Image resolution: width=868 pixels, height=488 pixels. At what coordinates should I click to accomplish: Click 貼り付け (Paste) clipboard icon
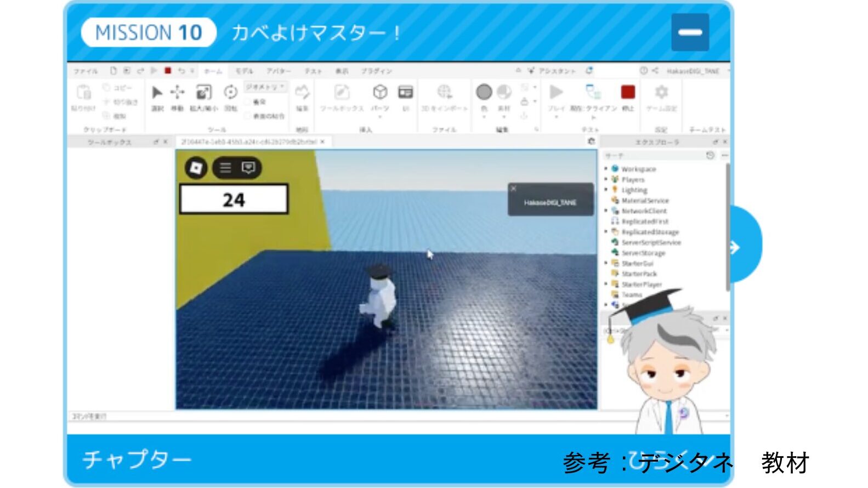(x=83, y=93)
